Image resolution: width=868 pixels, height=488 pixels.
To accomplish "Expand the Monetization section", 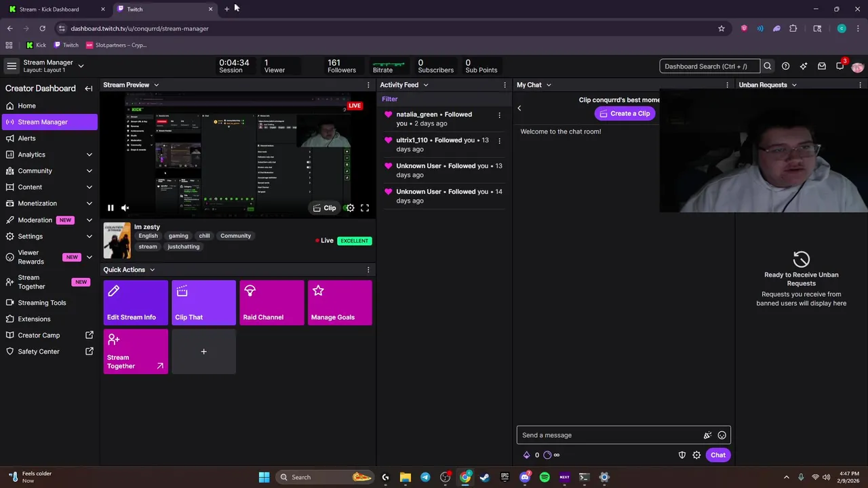I will click(89, 203).
